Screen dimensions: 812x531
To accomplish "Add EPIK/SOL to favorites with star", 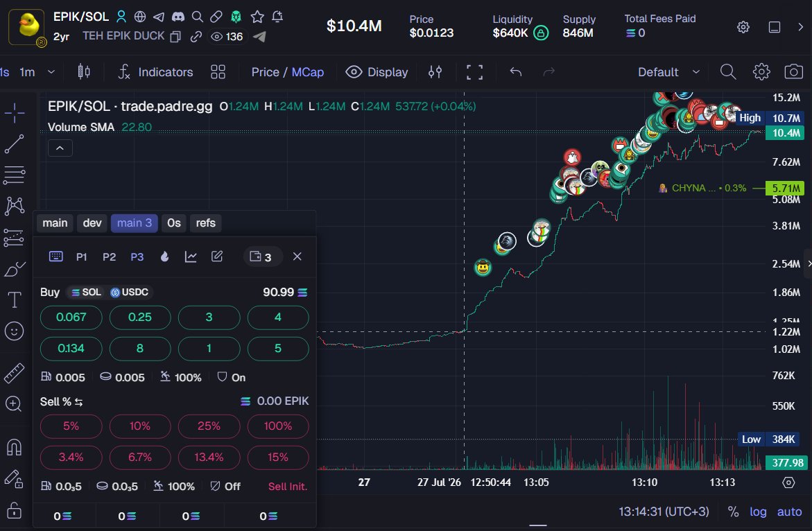I will point(257,17).
